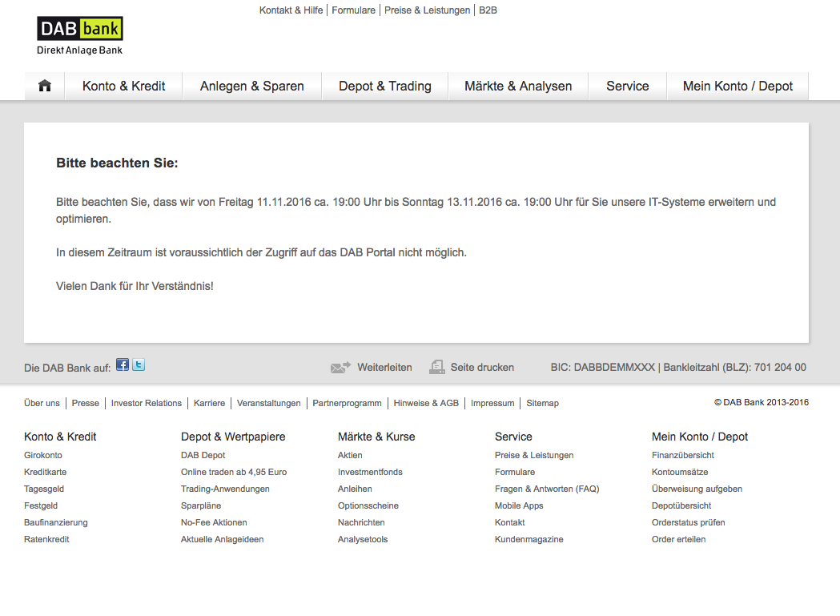Open DAB Bank Facebook page icon
Viewport: 840px width, 616px height.
123,365
